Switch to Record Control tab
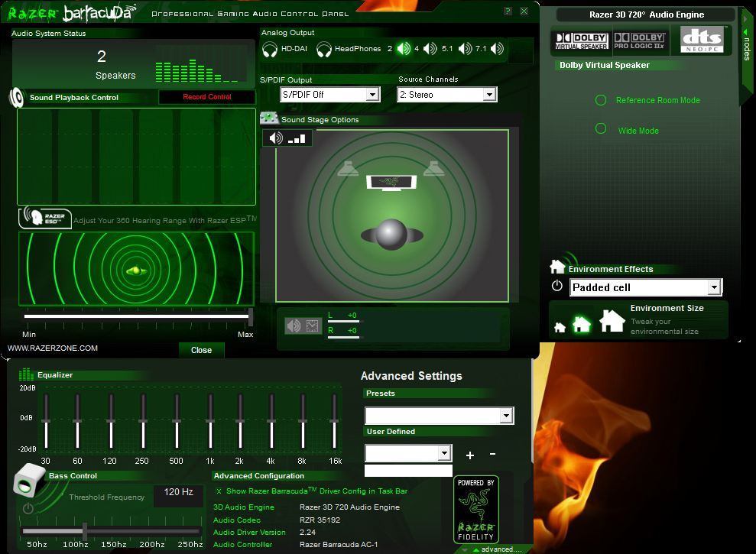This screenshot has height=554, width=756. [x=207, y=97]
